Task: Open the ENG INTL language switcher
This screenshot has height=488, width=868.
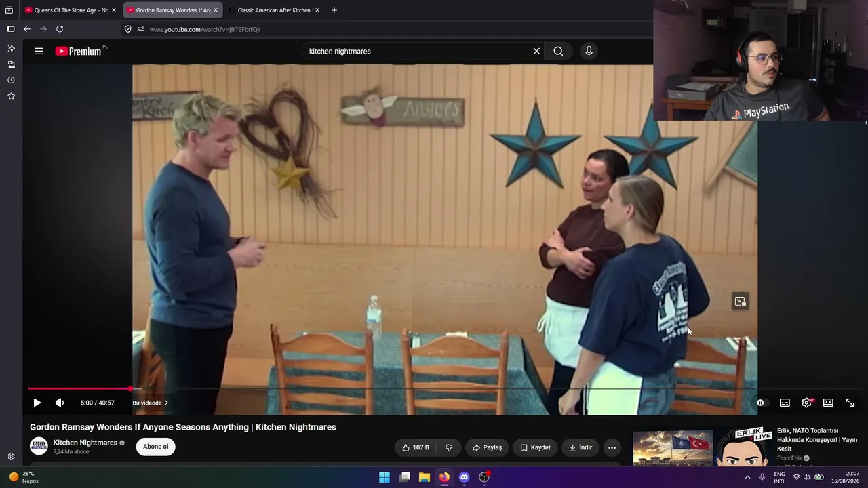Action: [780, 477]
